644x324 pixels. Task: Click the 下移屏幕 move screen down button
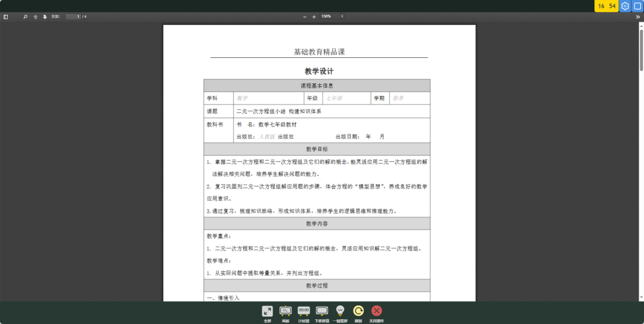[x=322, y=314]
